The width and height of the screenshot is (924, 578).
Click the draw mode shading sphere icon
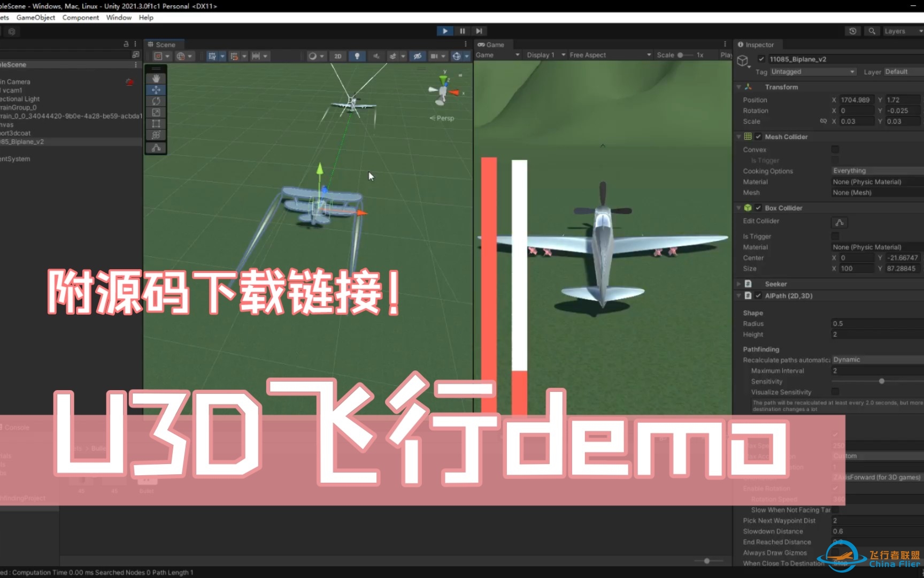click(313, 56)
